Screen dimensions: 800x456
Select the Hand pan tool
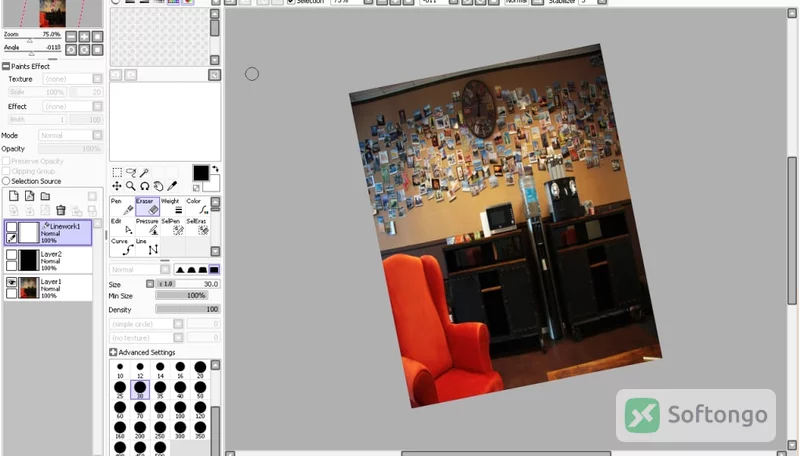(158, 186)
